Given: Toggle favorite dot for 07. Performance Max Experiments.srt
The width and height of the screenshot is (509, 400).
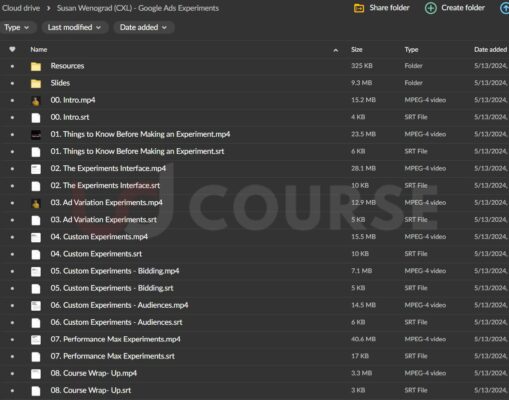Looking at the screenshot, I should (12, 356).
